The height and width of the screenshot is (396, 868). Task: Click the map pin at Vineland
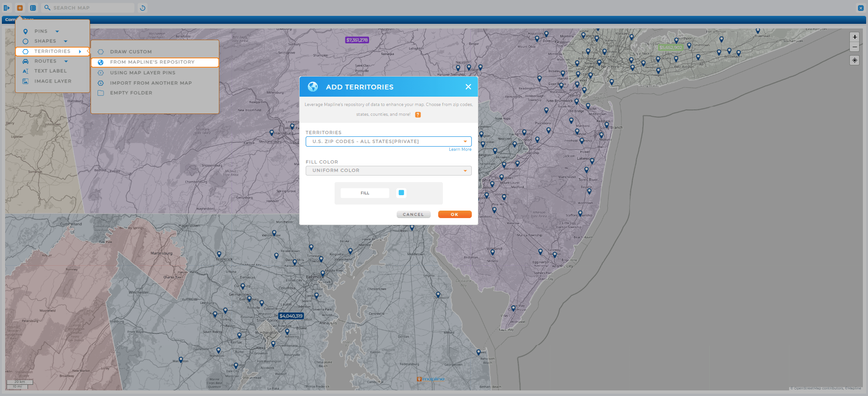(x=492, y=253)
